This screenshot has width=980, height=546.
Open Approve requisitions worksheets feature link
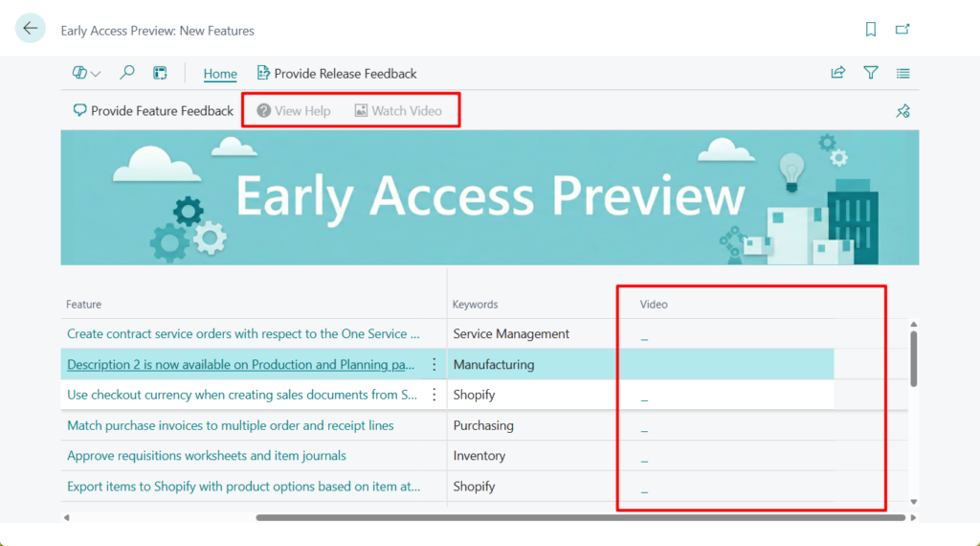point(207,456)
